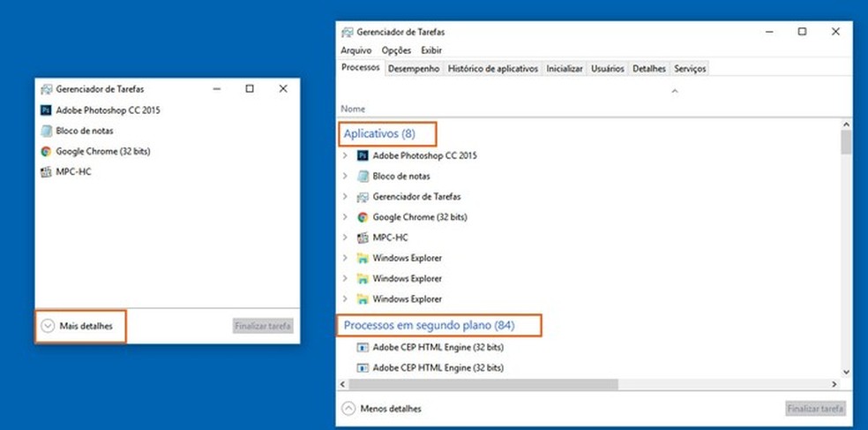
Task: Expand the third Windows Explorer group
Action: pos(345,299)
